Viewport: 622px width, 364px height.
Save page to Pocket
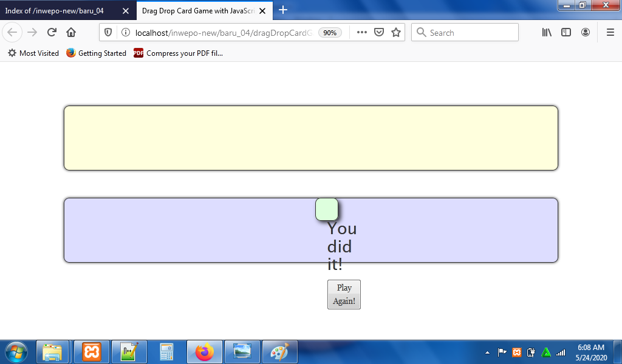click(379, 33)
